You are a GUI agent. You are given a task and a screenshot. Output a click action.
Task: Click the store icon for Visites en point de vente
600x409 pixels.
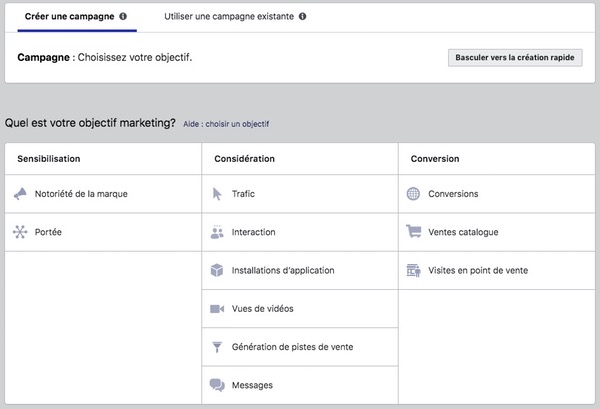(x=413, y=270)
